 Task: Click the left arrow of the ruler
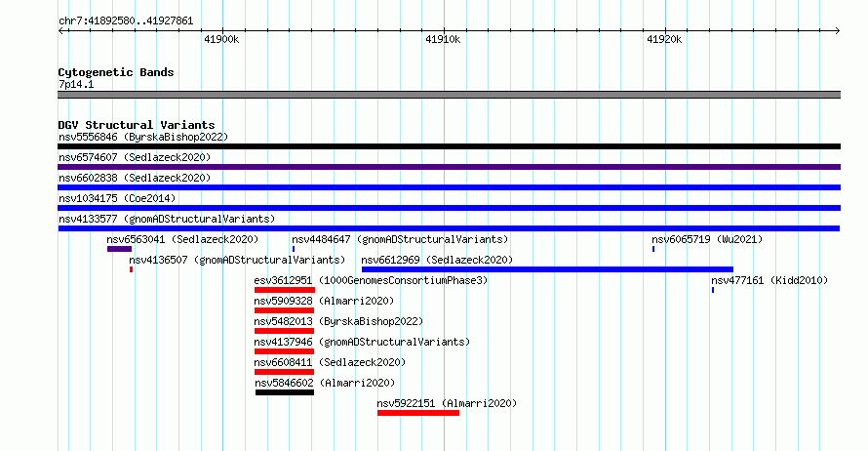(x=60, y=30)
